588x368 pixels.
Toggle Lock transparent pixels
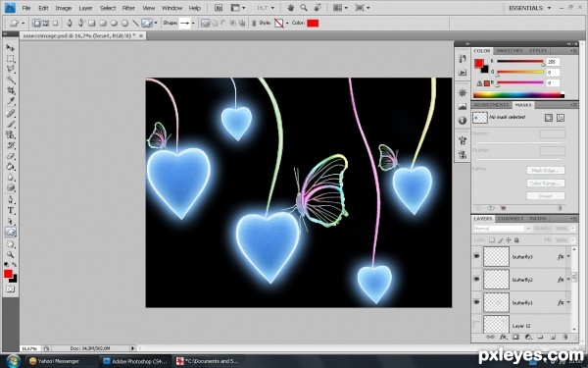[x=492, y=240]
